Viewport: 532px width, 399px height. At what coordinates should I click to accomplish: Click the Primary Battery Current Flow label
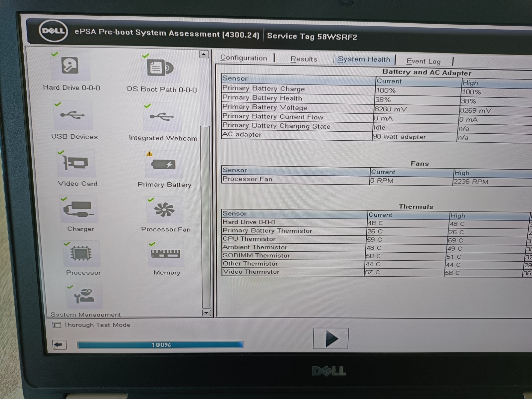273,116
